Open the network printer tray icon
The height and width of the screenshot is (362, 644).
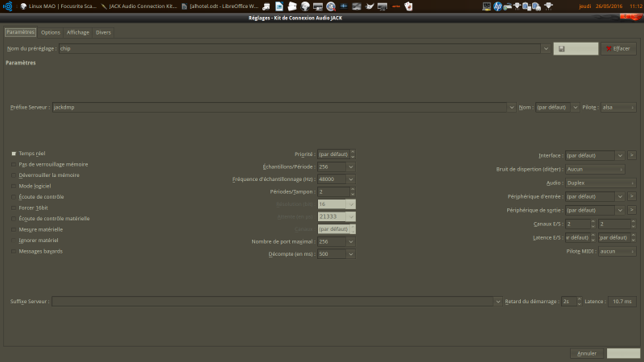pos(508,6)
